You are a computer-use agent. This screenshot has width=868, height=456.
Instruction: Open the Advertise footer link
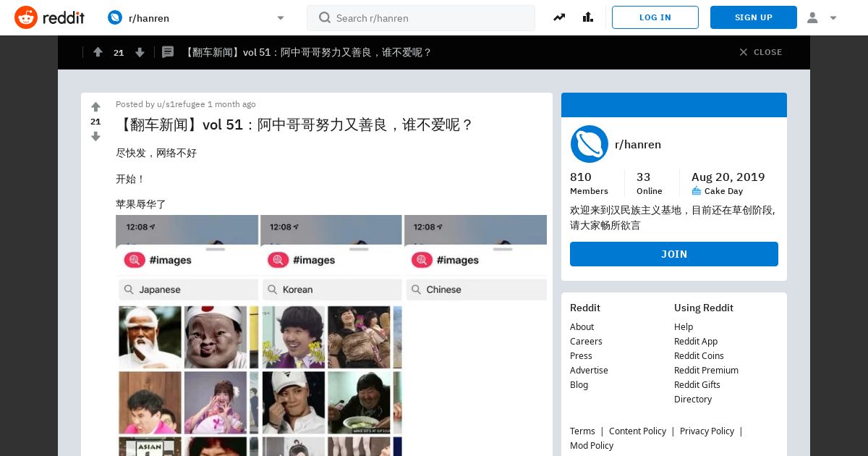point(589,370)
